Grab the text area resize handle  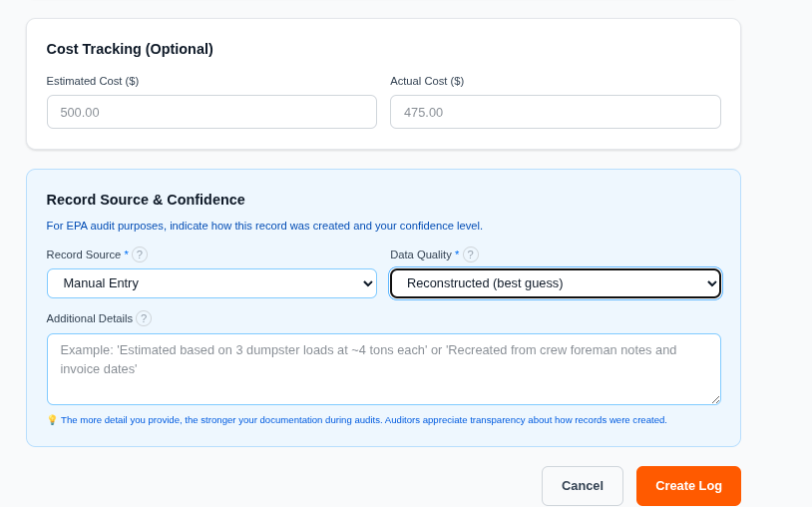(x=715, y=399)
